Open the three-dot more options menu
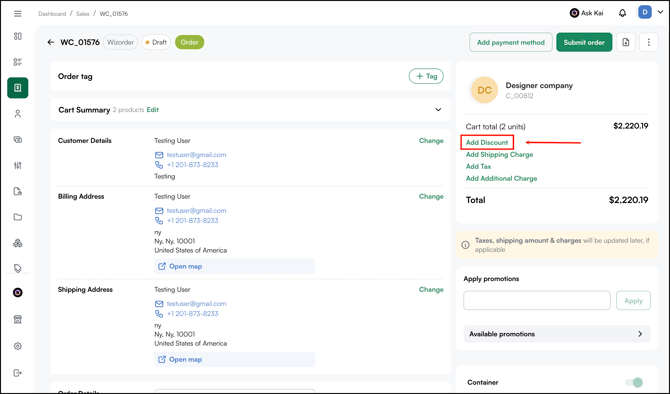Viewport: 670px width, 394px height. tap(649, 42)
